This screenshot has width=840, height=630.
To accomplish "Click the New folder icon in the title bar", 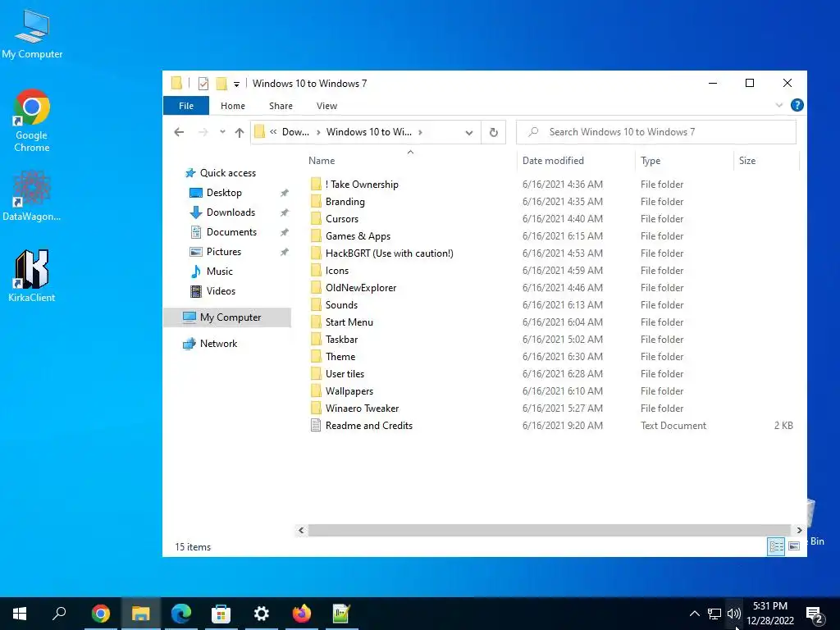I will coord(221,84).
